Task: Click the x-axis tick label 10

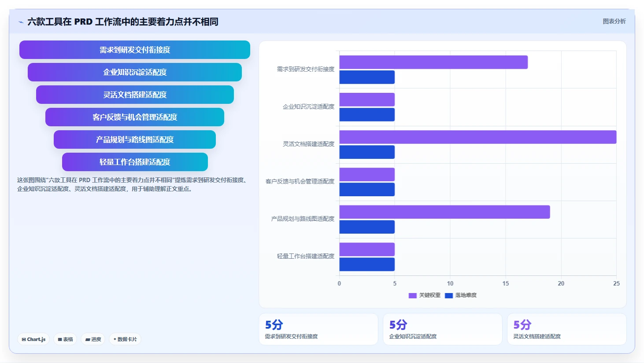Action: tap(450, 283)
